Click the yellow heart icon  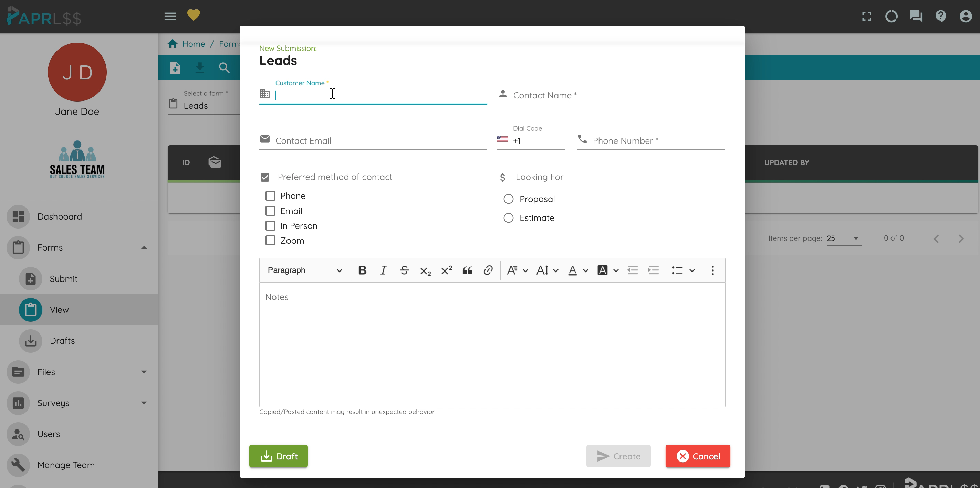[x=194, y=15]
